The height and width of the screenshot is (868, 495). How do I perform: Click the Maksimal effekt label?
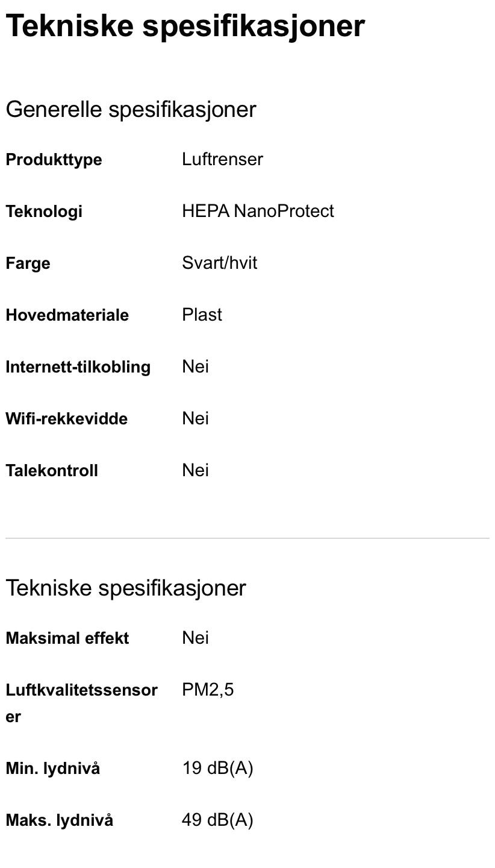(x=67, y=638)
